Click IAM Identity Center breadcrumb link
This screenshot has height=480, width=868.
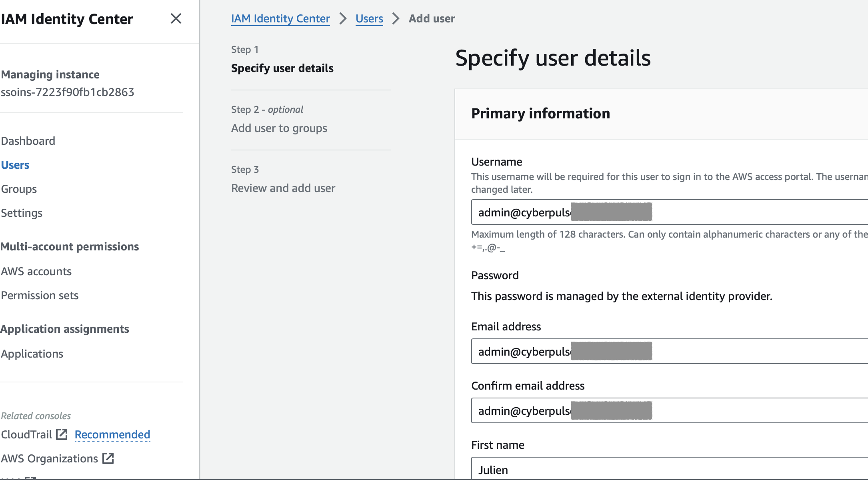(280, 18)
